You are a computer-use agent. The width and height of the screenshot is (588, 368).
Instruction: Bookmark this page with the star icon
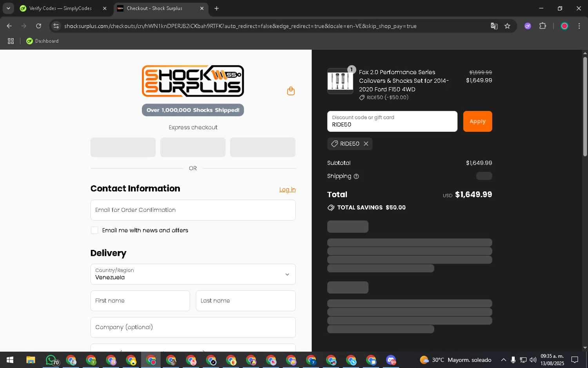(x=507, y=26)
